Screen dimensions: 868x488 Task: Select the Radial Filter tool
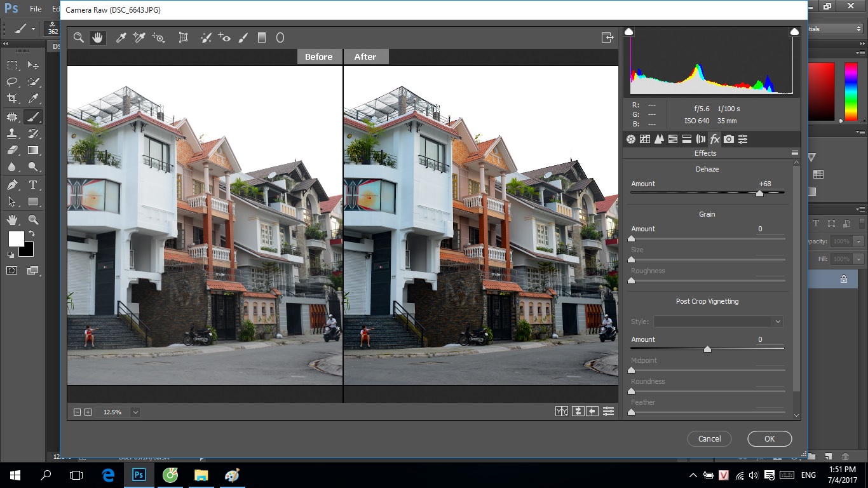[x=280, y=37]
